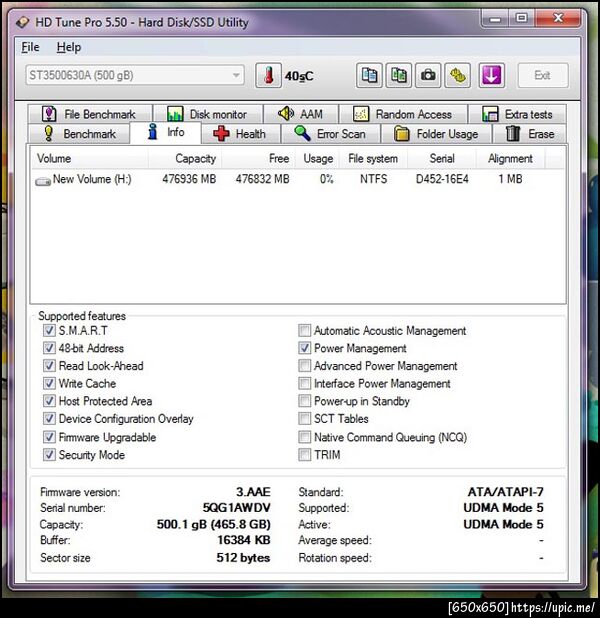Viewport: 600px width, 618px height.
Task: Click the 500.1 gB (465.8 GB) capacity value
Action: pyautogui.click(x=214, y=524)
